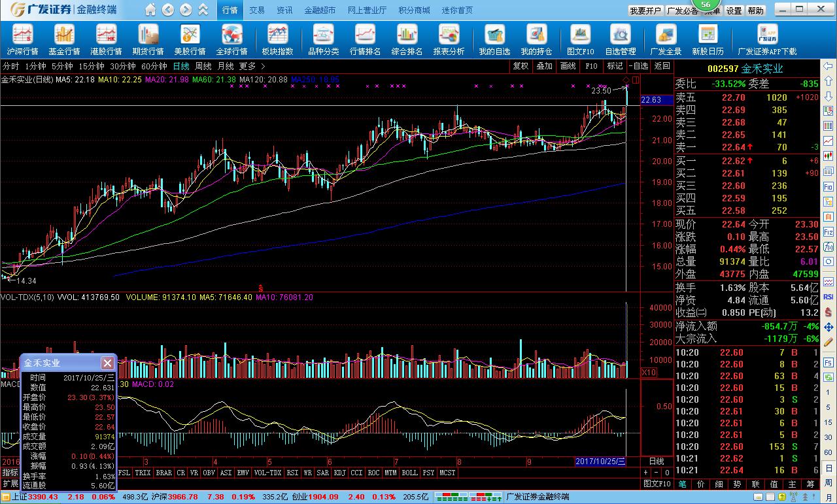
Task: Click the 画线 draw line button
Action: click(x=568, y=66)
